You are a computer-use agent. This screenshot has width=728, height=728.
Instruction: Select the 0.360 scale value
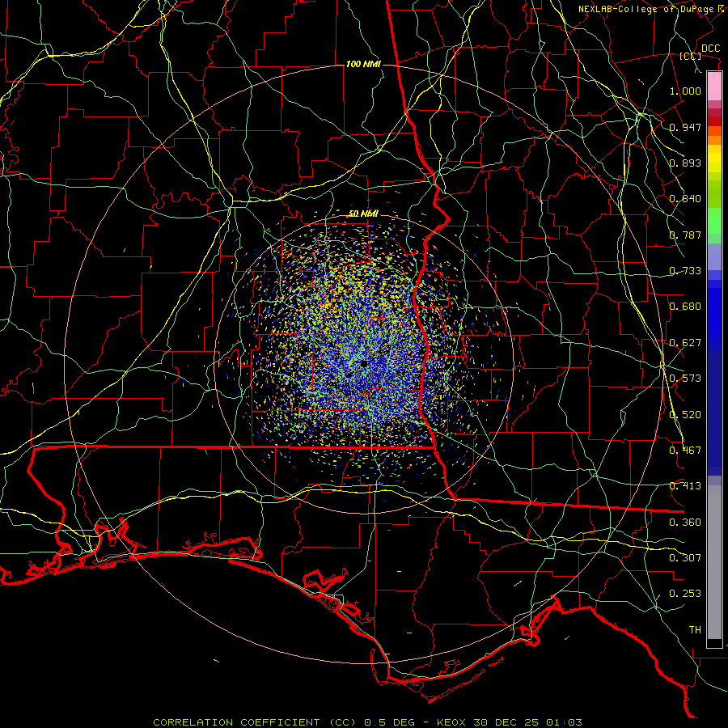pos(685,523)
